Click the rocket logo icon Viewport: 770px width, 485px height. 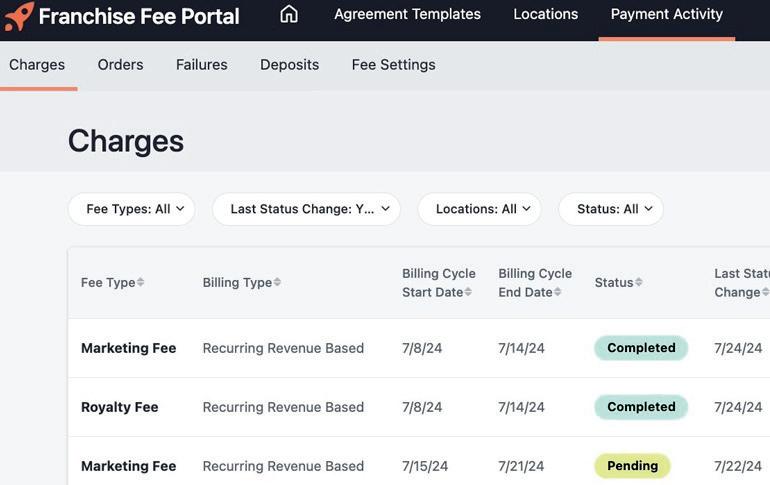[x=19, y=16]
